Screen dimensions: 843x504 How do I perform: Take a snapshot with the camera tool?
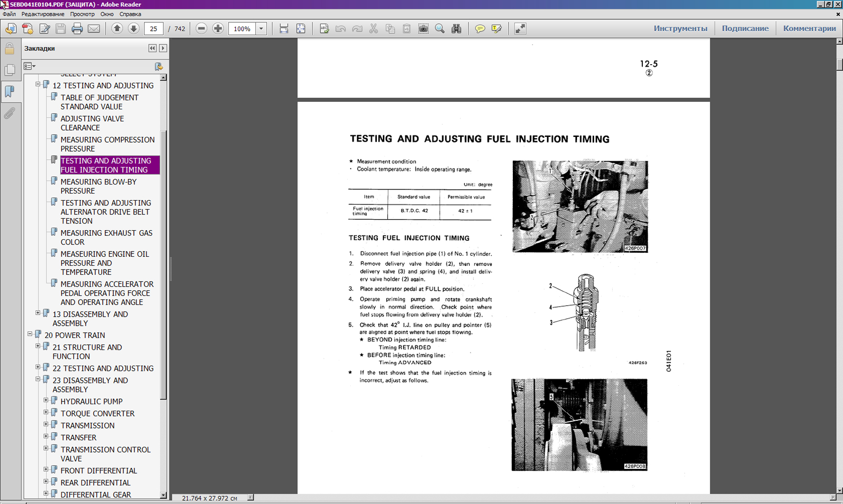click(423, 29)
